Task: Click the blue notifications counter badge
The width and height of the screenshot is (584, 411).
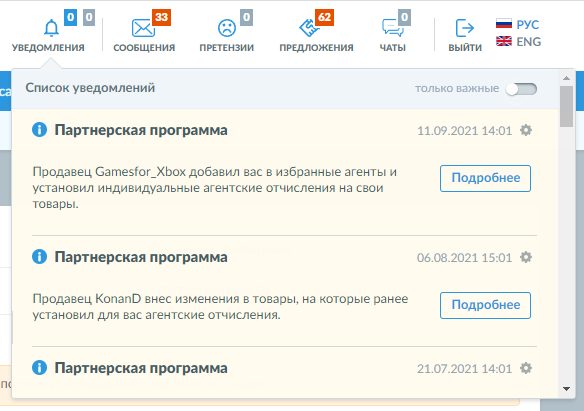Action: [70, 17]
